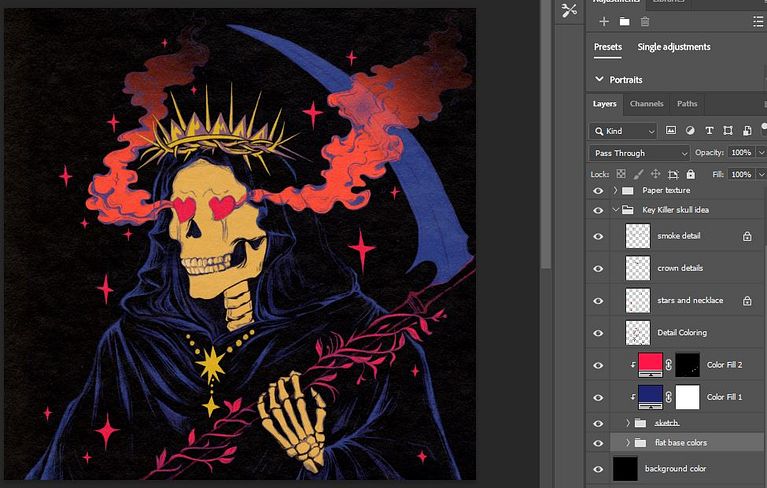Filter layers by type (T) icon
Image resolution: width=767 pixels, height=488 pixels.
point(709,131)
